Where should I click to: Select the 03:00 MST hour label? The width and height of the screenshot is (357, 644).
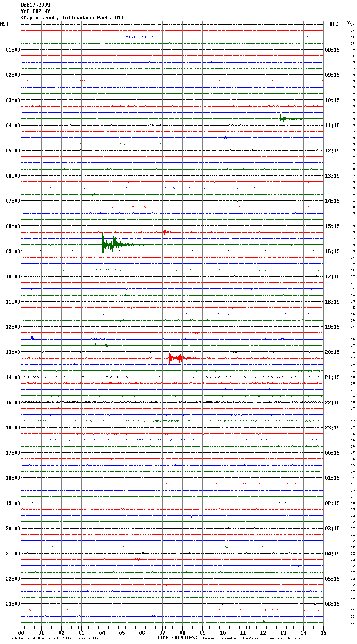(13, 100)
